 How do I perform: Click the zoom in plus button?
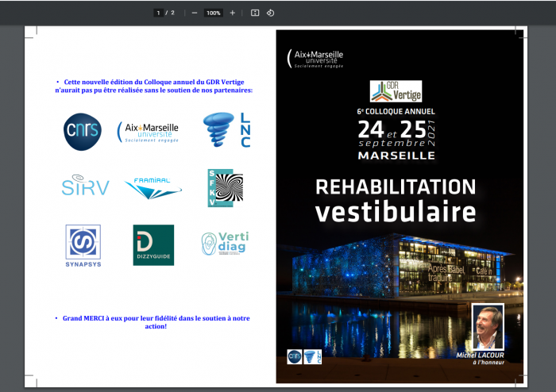point(232,13)
